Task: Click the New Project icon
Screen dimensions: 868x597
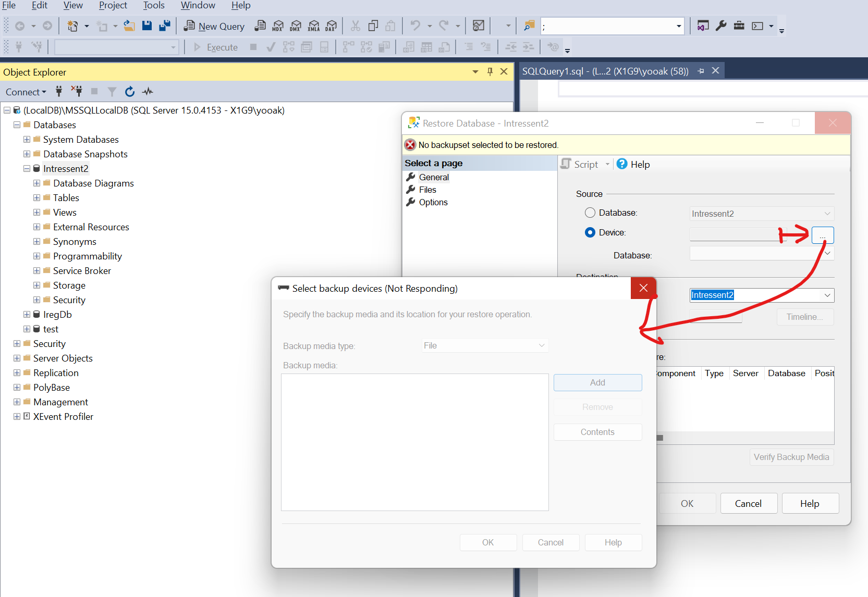Action: tap(72, 26)
